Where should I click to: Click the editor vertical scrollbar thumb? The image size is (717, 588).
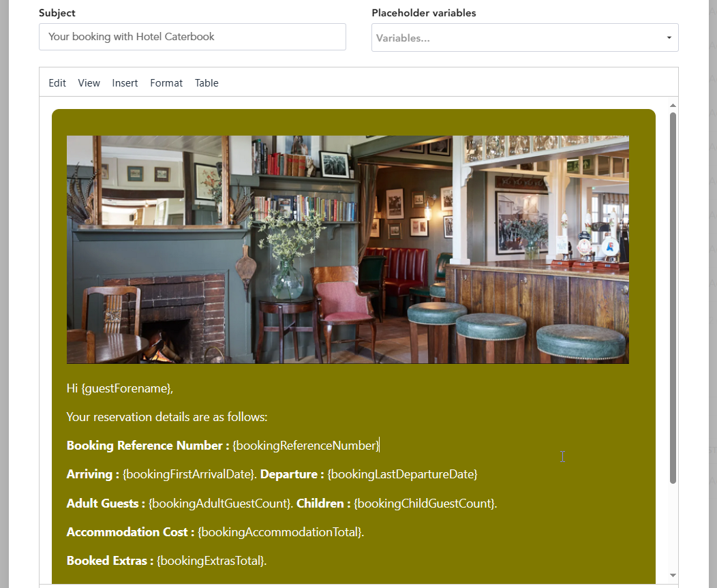[673, 298]
